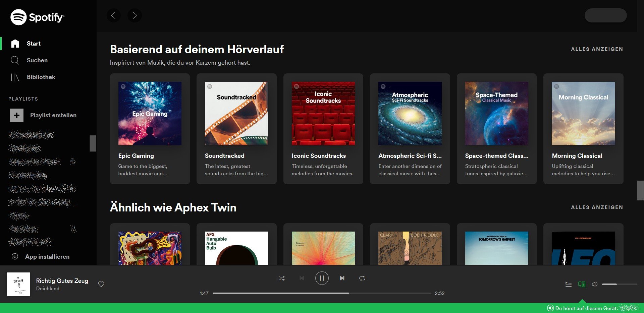Skip to the previous track

302,278
